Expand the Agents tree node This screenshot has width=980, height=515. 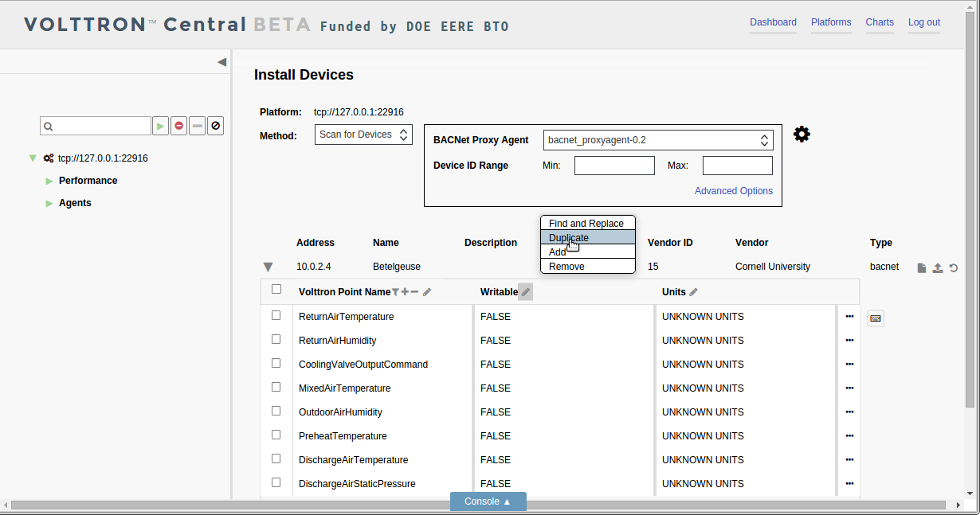(x=49, y=204)
